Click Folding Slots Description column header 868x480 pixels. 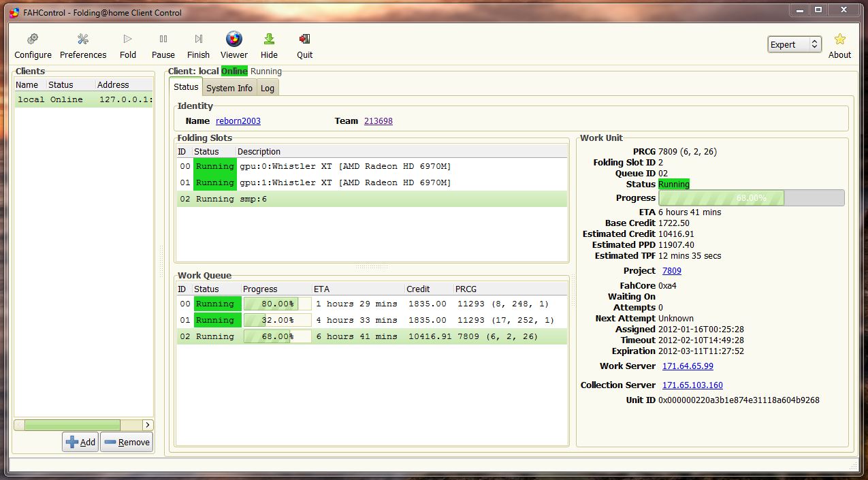401,151
